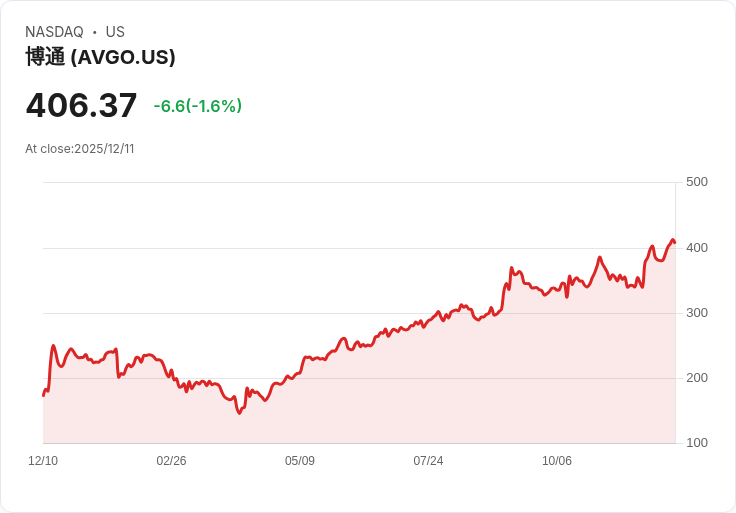Viewport: 736px width, 513px height.
Task: Click the NASDAQ exchange label
Action: click(x=54, y=32)
